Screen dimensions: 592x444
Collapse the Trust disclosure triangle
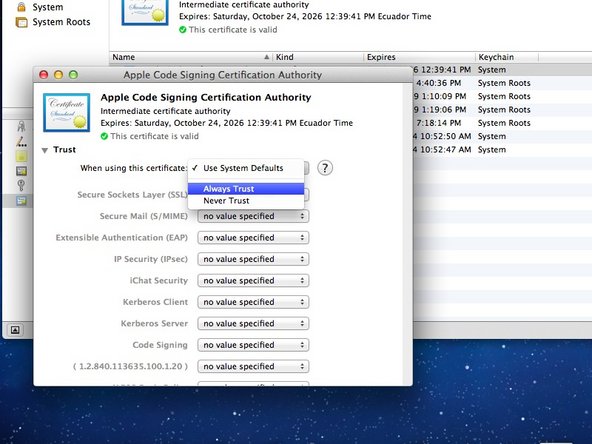[45, 150]
